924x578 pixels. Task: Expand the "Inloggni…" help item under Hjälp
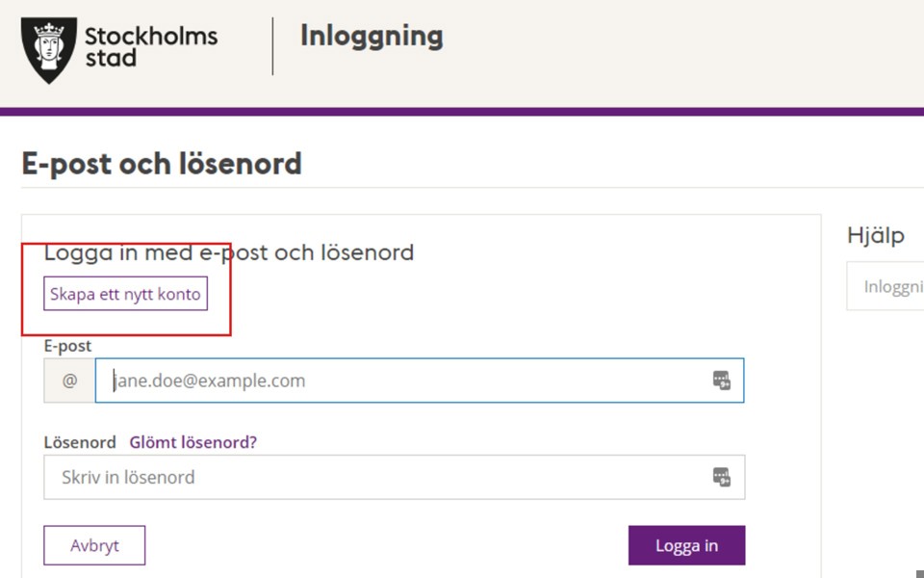pyautogui.click(x=890, y=287)
